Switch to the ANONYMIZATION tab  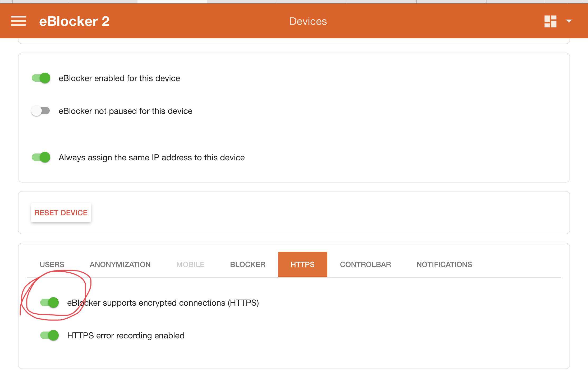(120, 264)
